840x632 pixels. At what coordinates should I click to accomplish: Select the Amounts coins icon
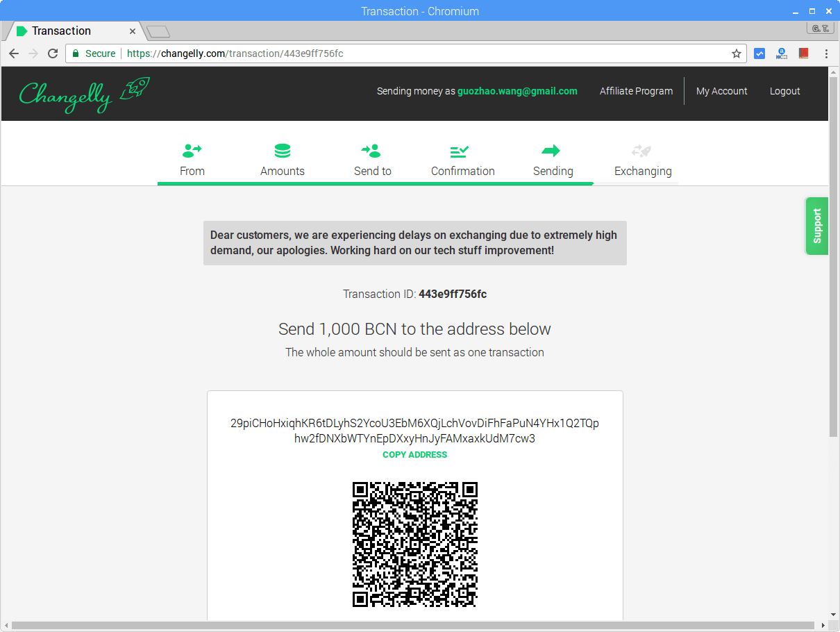tap(283, 150)
